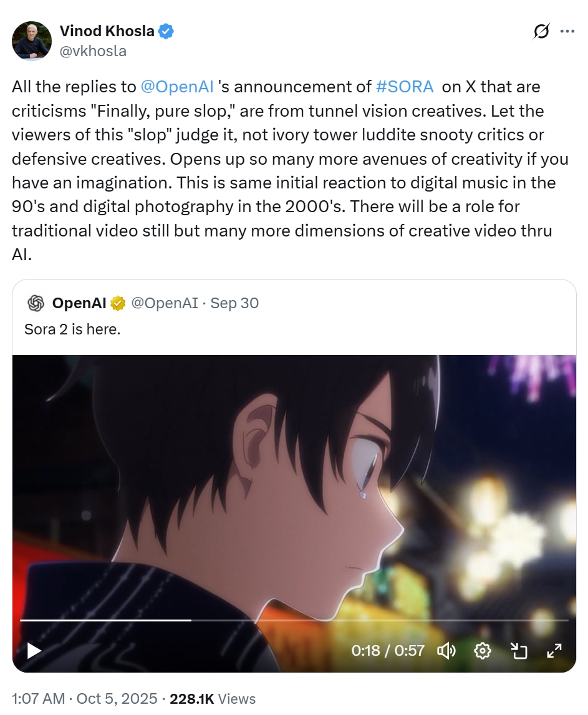Toggle picture-in-picture mode for video
The height and width of the screenshot is (715, 588).
(519, 651)
